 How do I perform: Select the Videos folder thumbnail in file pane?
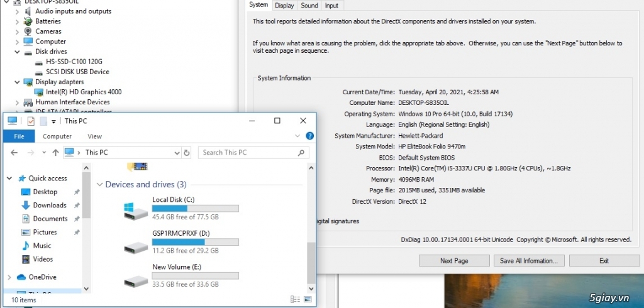pyautogui.click(x=137, y=167)
